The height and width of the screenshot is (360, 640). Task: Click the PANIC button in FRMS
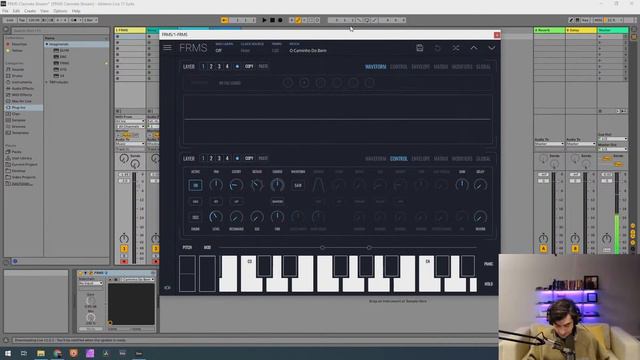click(489, 264)
